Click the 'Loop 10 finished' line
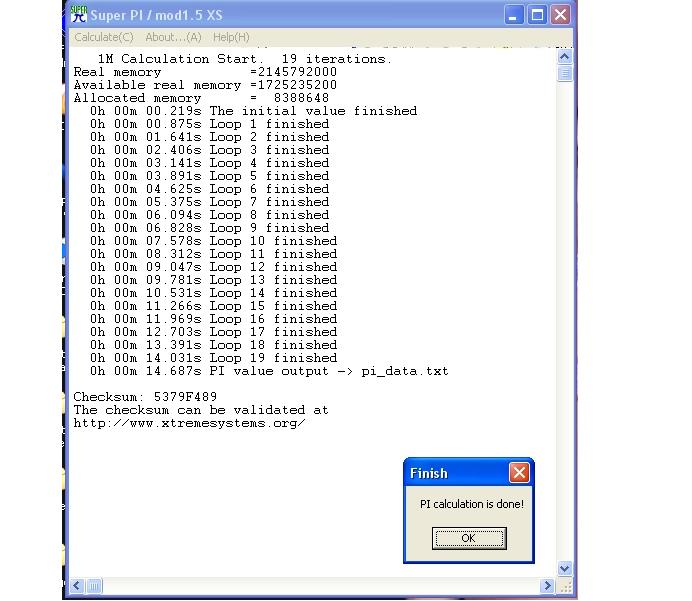This screenshot has width=692, height=601. [214, 241]
